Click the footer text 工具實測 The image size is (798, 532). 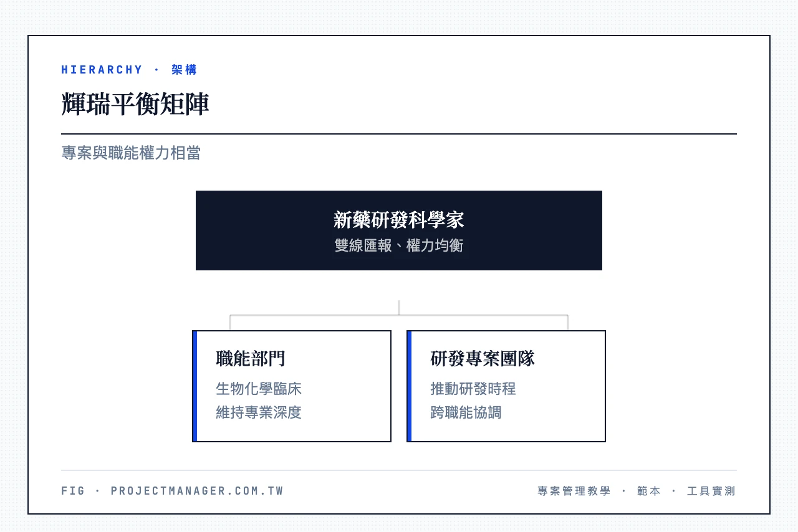711,491
